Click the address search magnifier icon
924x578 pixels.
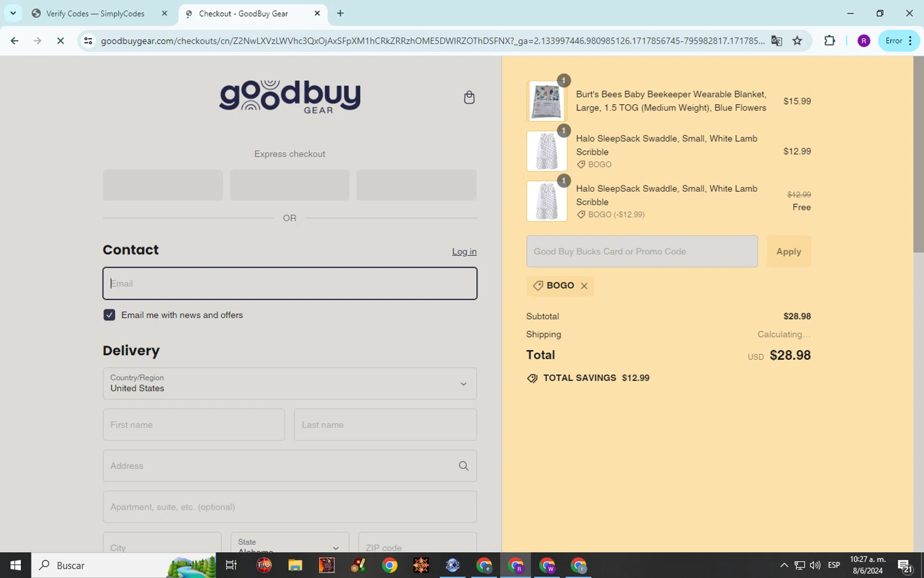coord(464,466)
